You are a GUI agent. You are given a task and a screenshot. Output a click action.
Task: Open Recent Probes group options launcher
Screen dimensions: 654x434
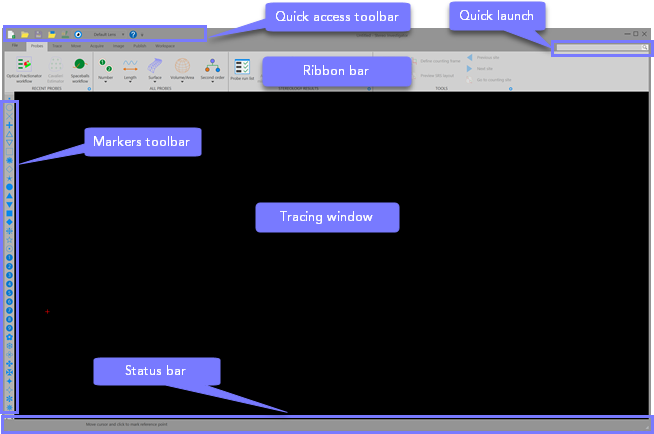tap(89, 89)
